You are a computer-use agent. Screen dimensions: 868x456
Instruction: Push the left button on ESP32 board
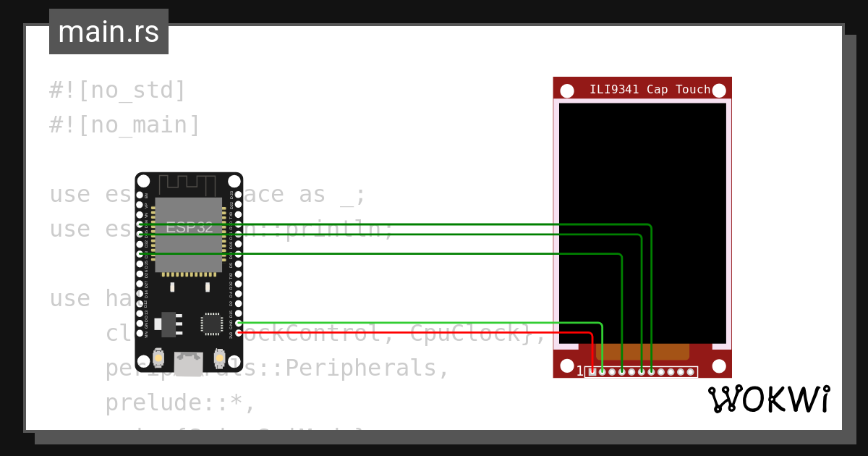pos(158,358)
